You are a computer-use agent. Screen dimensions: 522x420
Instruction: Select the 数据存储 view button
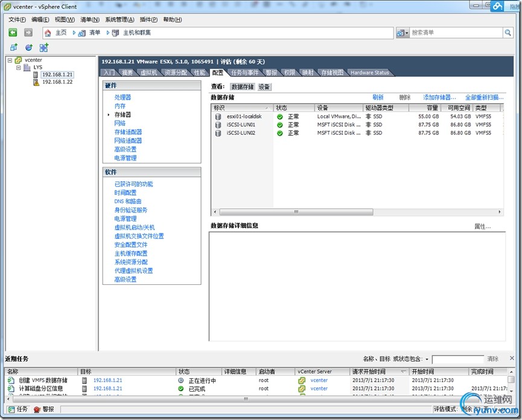point(243,87)
